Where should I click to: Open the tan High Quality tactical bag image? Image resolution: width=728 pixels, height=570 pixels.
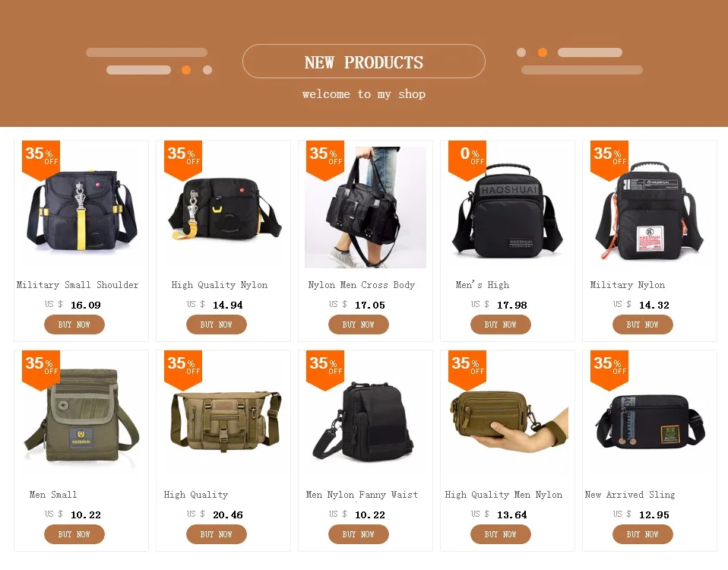tap(223, 417)
